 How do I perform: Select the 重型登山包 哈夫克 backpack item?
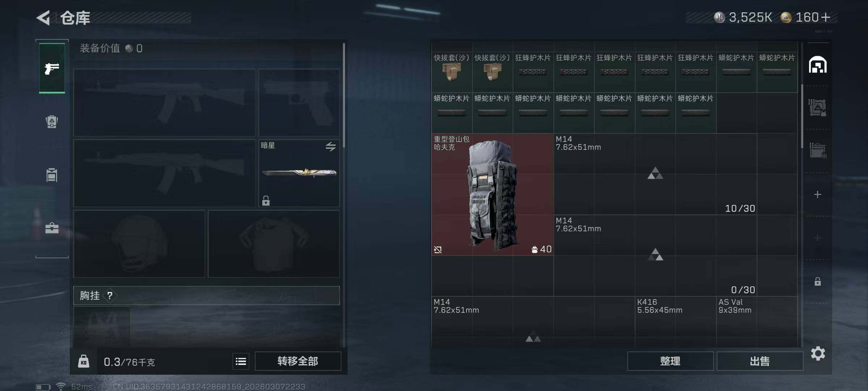click(x=492, y=195)
